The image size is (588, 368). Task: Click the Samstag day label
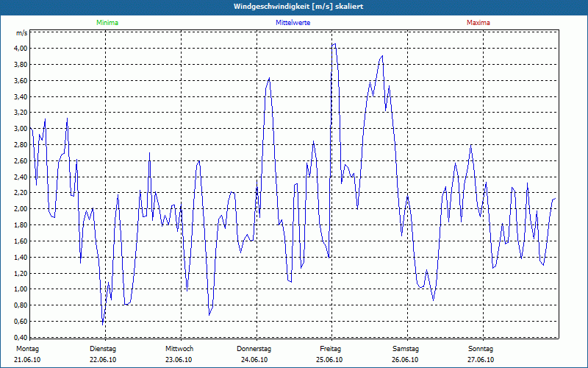[406, 349]
